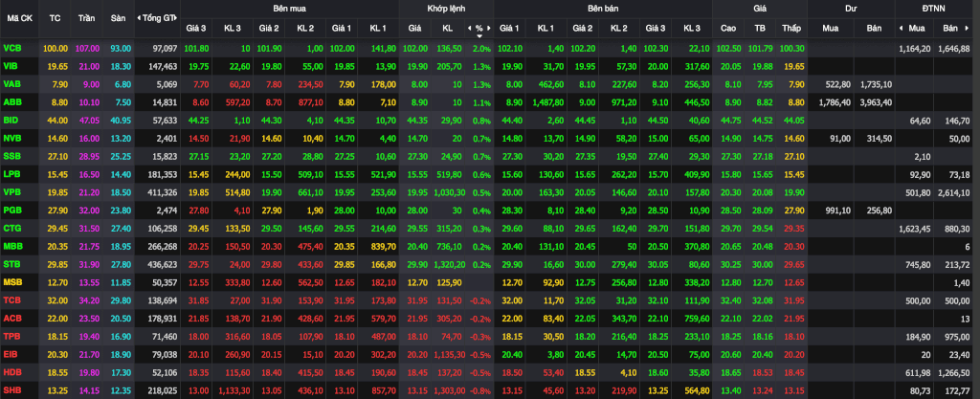Open the VPB stock symbol
Image resolution: width=980 pixels, height=399 pixels.
click(x=11, y=191)
